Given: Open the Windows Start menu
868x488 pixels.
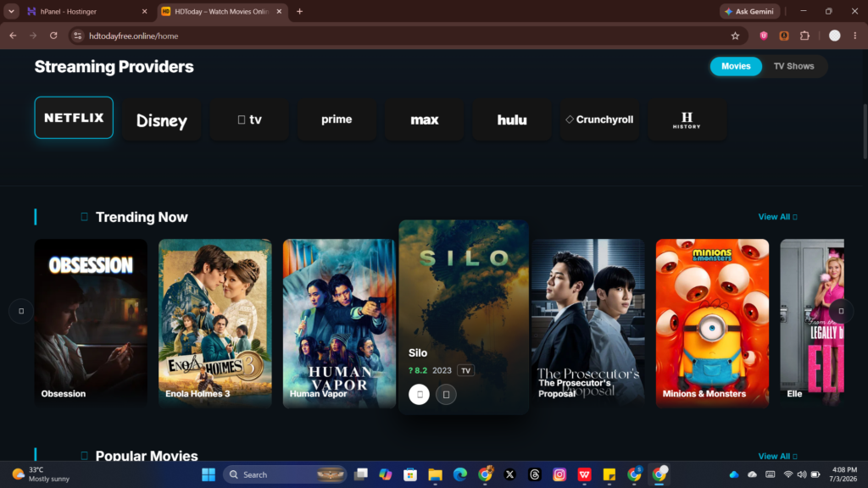Looking at the screenshot, I should tap(209, 474).
